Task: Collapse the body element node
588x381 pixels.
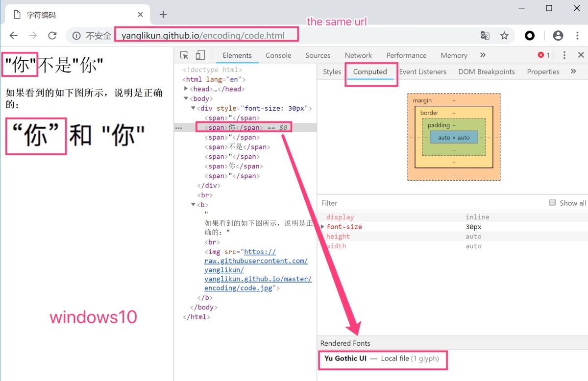Action: pos(186,98)
